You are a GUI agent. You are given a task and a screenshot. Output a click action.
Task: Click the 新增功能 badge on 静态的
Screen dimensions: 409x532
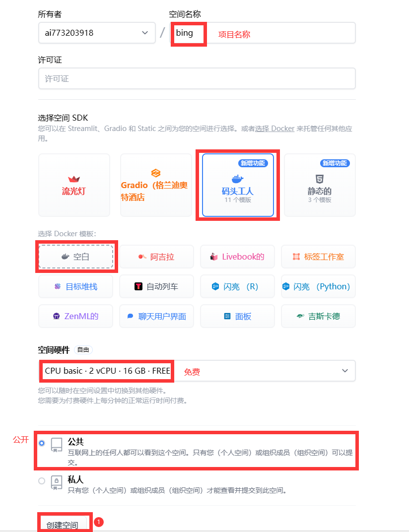pos(335,163)
